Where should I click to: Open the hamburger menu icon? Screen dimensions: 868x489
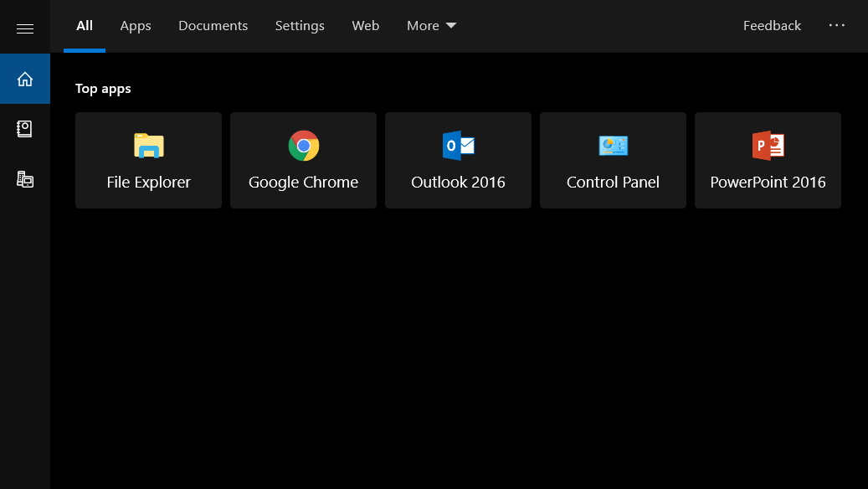pos(25,28)
